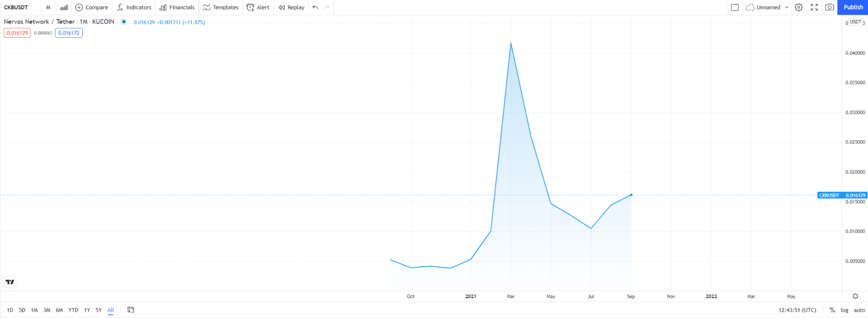This screenshot has width=868, height=318.
Task: Click the TradingView logo icon
Action: point(10,282)
